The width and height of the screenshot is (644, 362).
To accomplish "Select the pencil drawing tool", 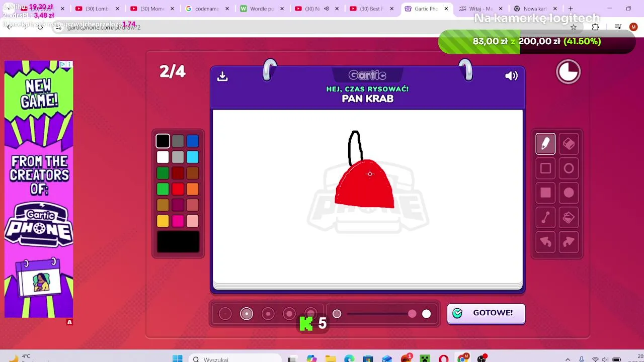I will (545, 144).
